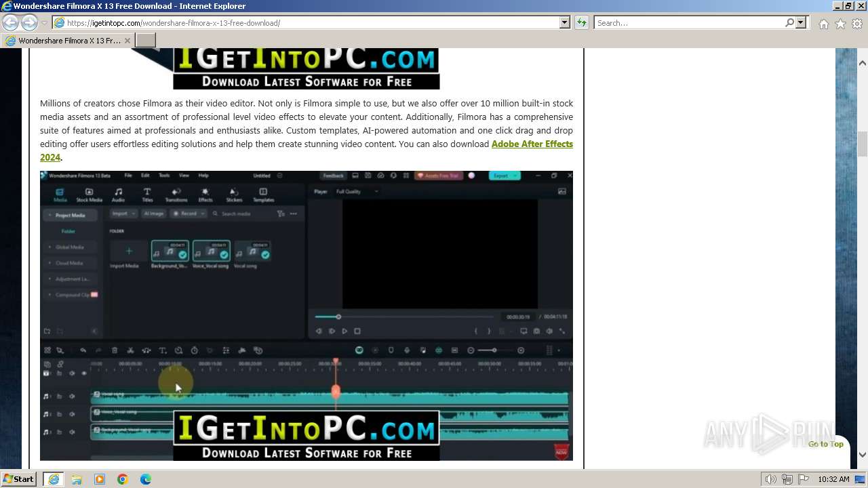The height and width of the screenshot is (488, 868).
Task: Launch Google Chrome from the taskbar
Action: (123, 479)
